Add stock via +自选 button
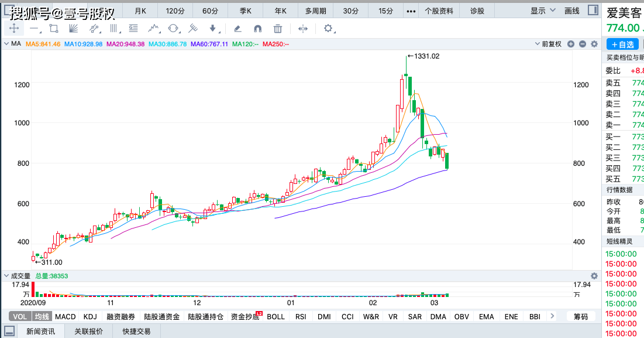 pyautogui.click(x=622, y=45)
